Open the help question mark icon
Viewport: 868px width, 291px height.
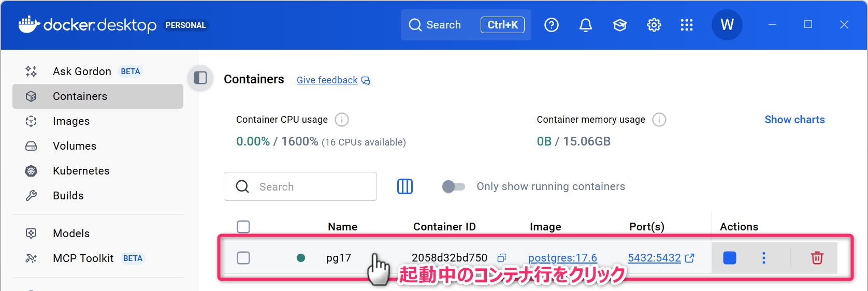tap(552, 25)
